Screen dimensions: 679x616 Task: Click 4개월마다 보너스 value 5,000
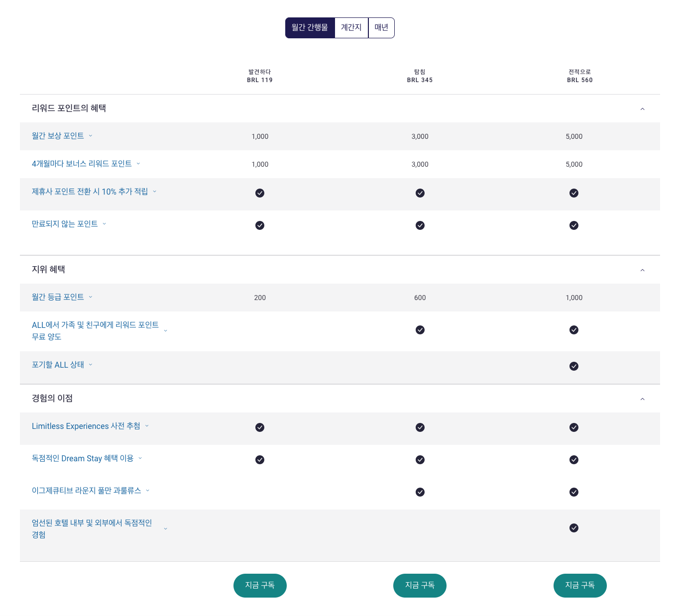[574, 164]
